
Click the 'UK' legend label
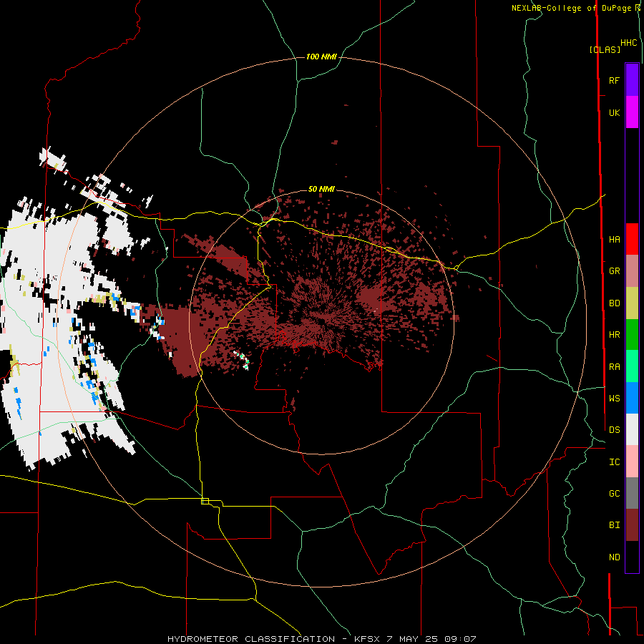614,112
